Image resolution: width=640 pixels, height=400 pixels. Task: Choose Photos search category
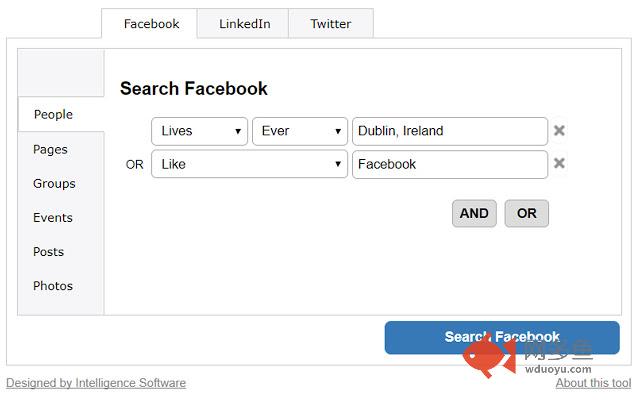click(x=53, y=285)
